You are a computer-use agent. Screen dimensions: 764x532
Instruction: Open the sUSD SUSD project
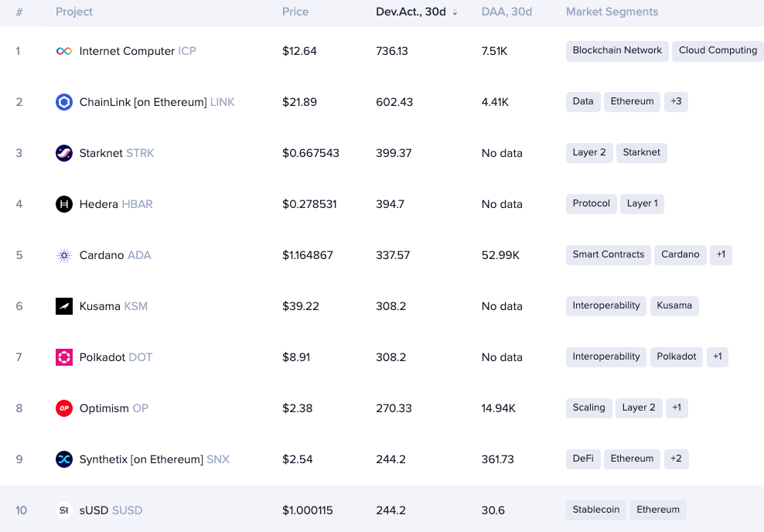point(111,510)
